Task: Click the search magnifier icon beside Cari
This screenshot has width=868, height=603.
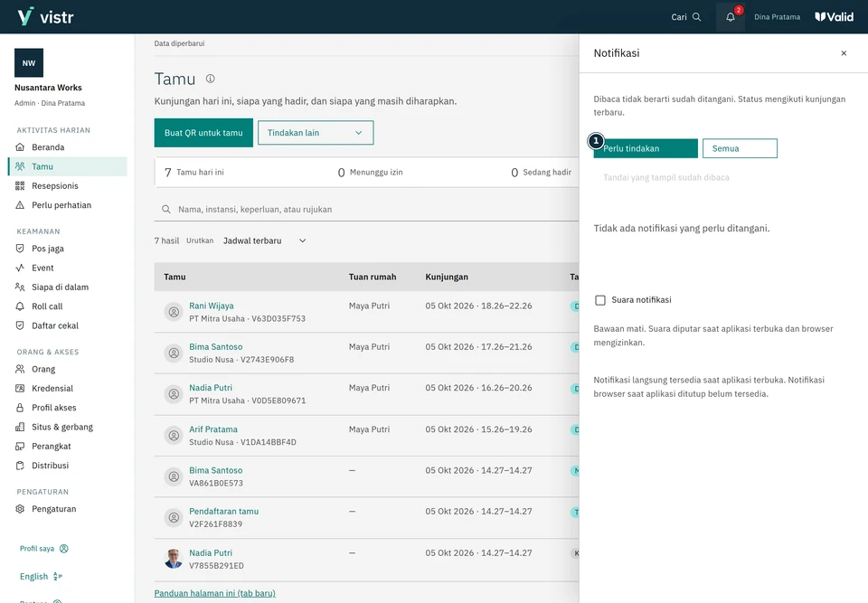Action: (x=696, y=17)
